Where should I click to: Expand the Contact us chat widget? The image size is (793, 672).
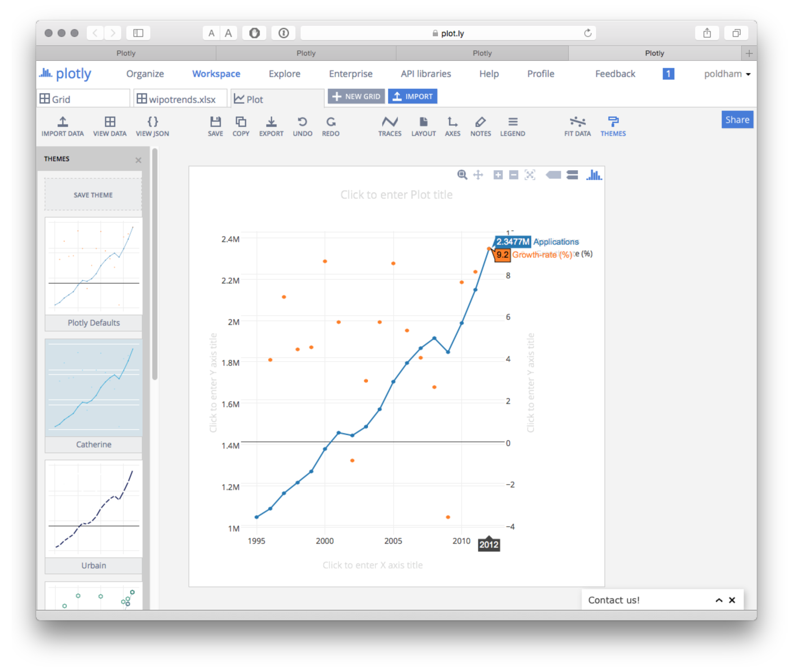[718, 600]
